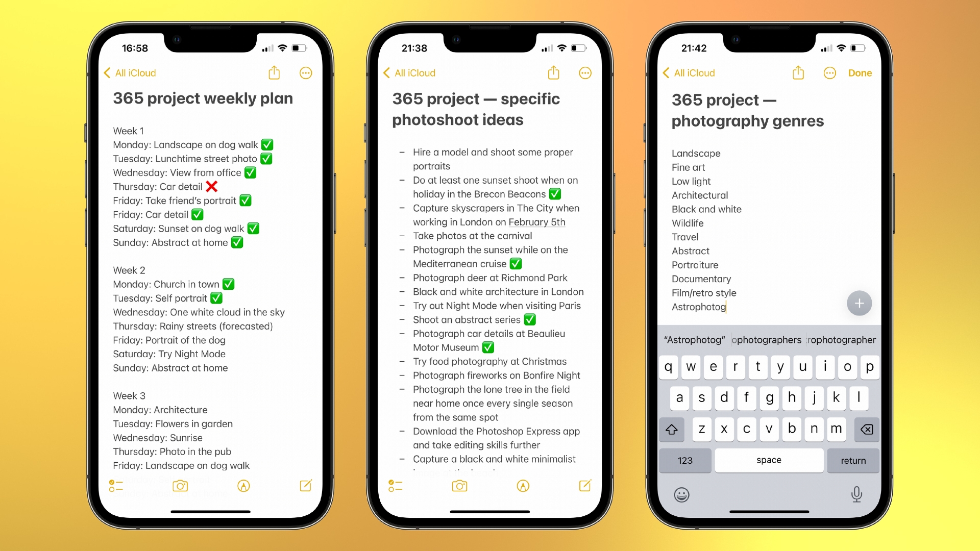Tap the camera icon in bottom toolbar
Image resolution: width=980 pixels, height=551 pixels.
coord(179,486)
